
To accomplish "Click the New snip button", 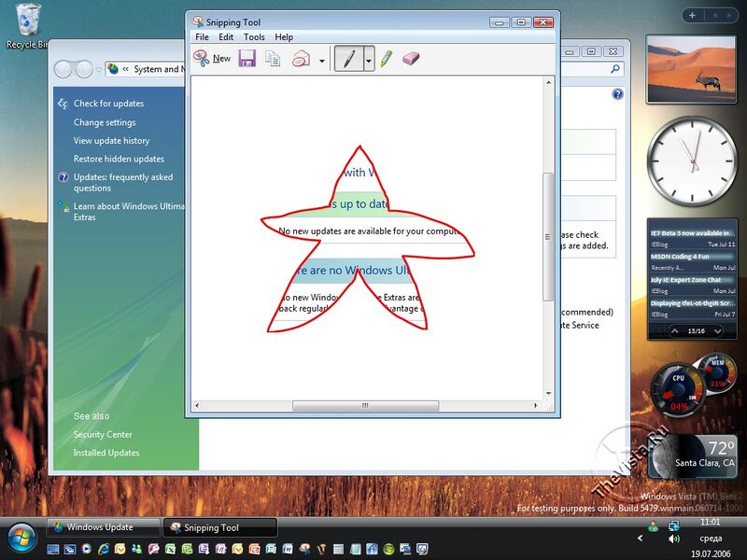I will click(x=212, y=59).
